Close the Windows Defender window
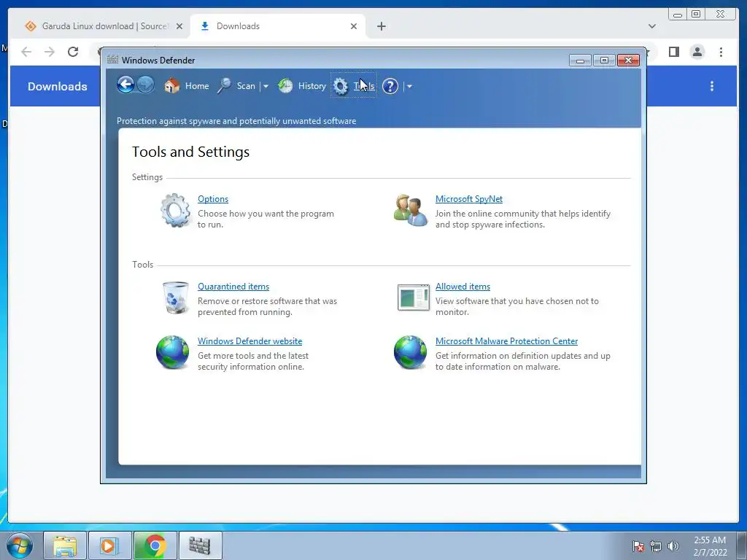Image resolution: width=747 pixels, height=560 pixels. 628,60
